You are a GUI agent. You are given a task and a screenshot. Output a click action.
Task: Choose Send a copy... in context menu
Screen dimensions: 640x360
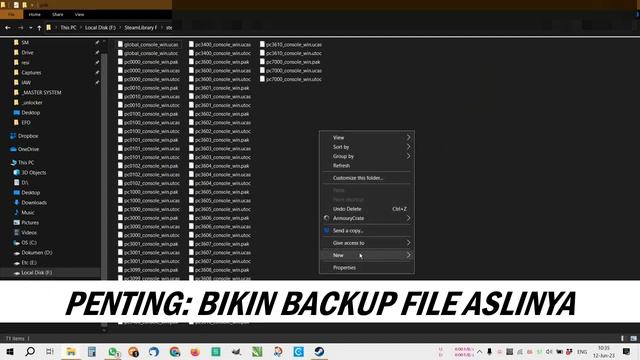point(367,231)
